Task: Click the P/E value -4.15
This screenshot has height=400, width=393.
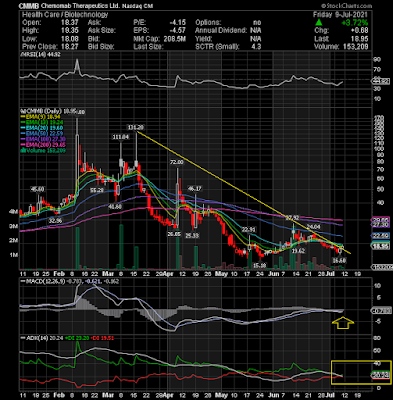Action: 177,23
